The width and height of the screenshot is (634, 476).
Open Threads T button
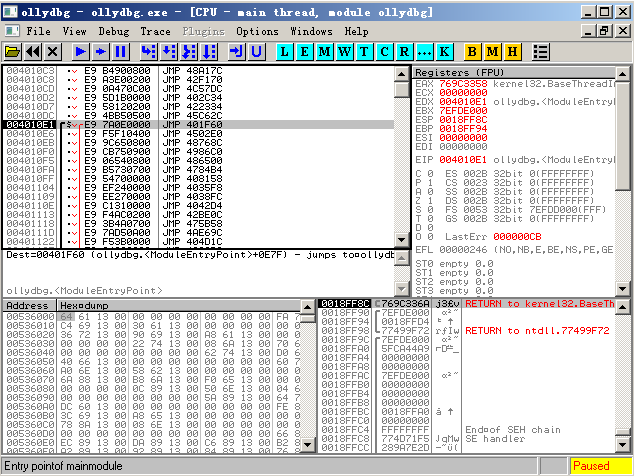tap(364, 52)
